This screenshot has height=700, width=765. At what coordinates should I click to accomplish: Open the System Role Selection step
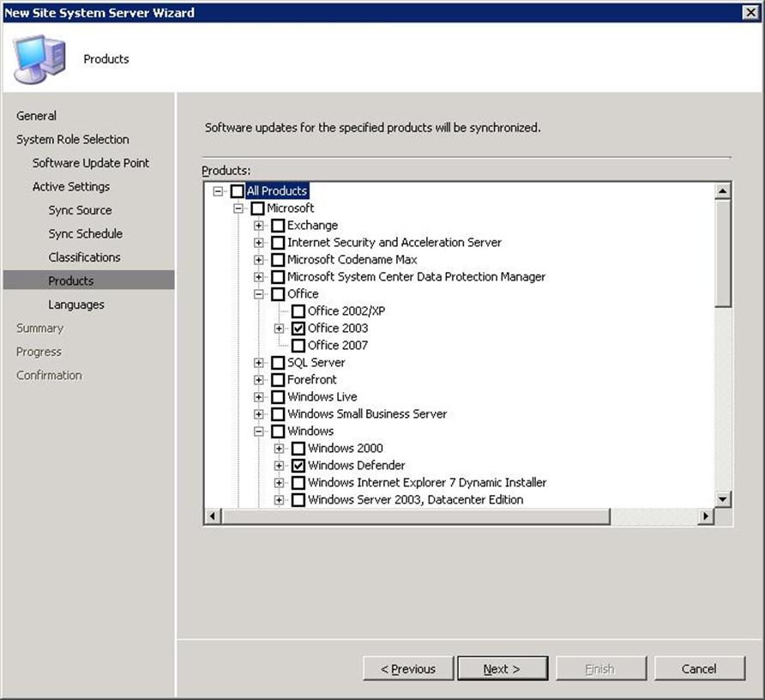point(73,139)
